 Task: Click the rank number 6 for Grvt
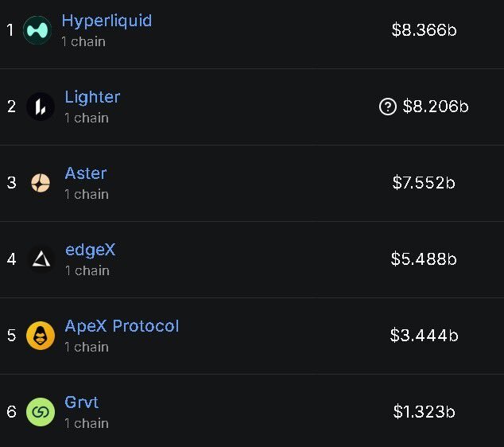pos(11,412)
